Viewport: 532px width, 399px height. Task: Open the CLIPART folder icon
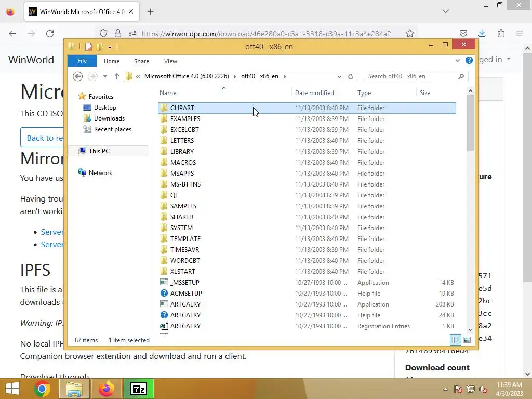[164, 108]
